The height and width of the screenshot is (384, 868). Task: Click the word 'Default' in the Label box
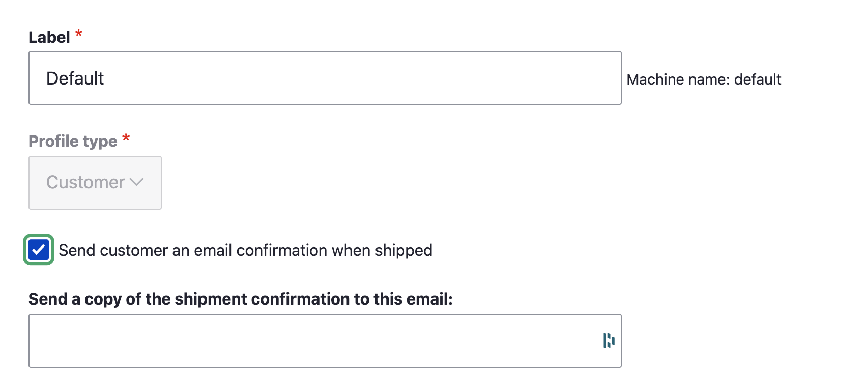pyautogui.click(x=75, y=78)
